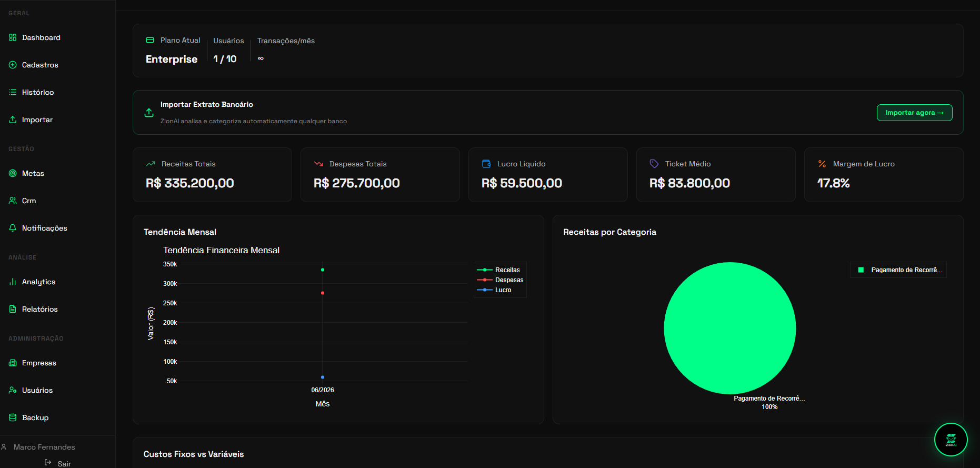Click the green pie chart slice
Screen dimensions: 980x468
pos(729,328)
